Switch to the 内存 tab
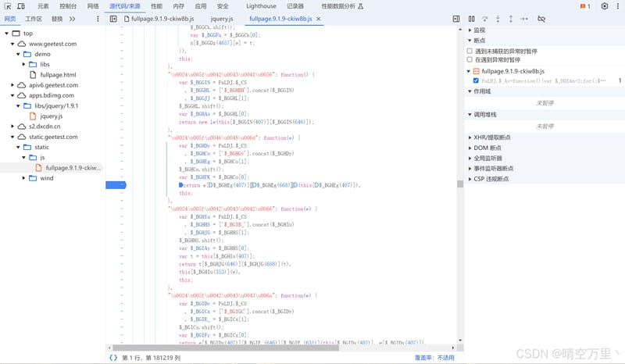This screenshot has width=625, height=364. pos(179,6)
